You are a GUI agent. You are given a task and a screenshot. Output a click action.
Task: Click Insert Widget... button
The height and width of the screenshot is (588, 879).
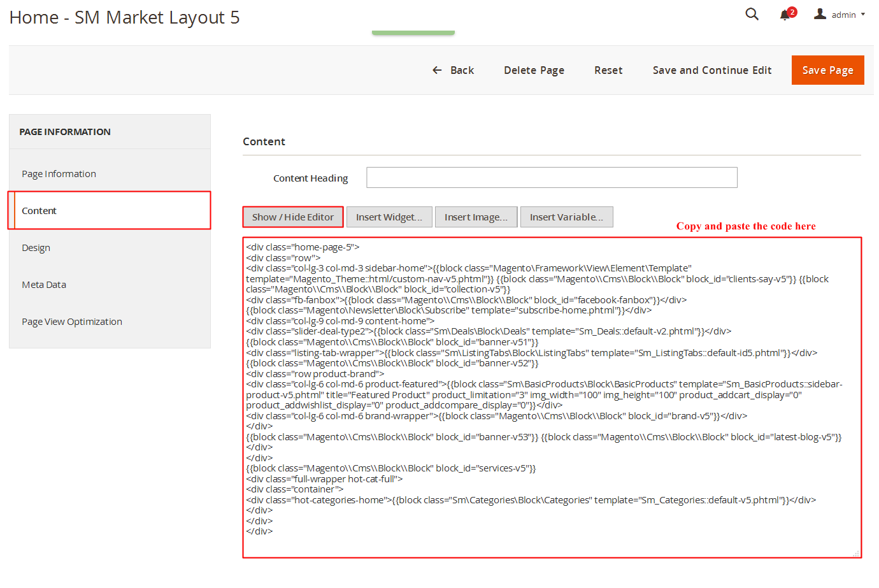tap(389, 217)
